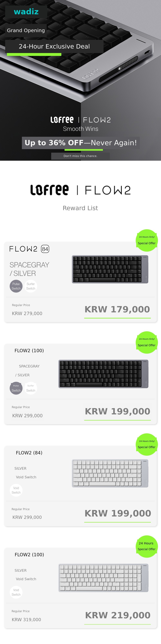The height and width of the screenshot is (644, 161).
Task: Select Surfer Switch on the spacegray FLOW2 84 card
Action: pos(31,286)
